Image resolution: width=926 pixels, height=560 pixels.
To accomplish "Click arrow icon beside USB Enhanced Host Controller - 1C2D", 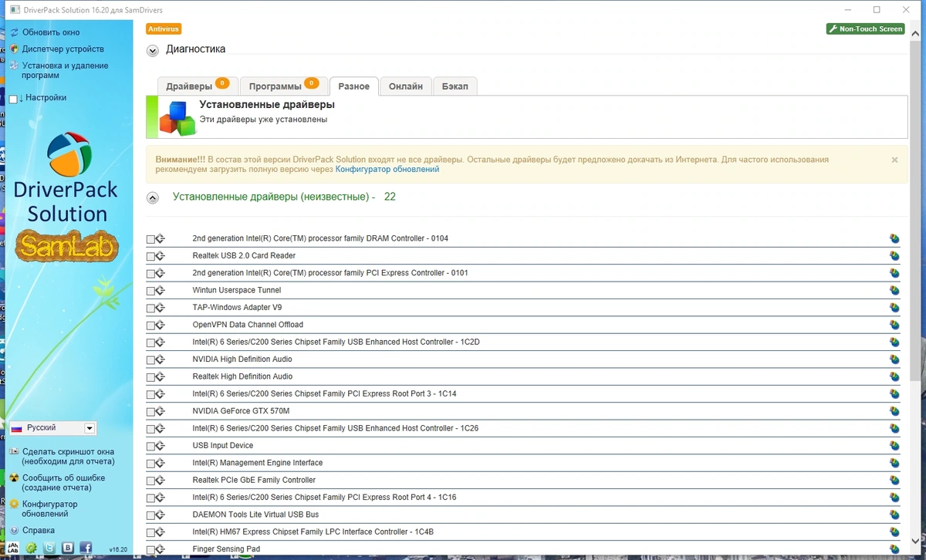I will pyautogui.click(x=161, y=342).
